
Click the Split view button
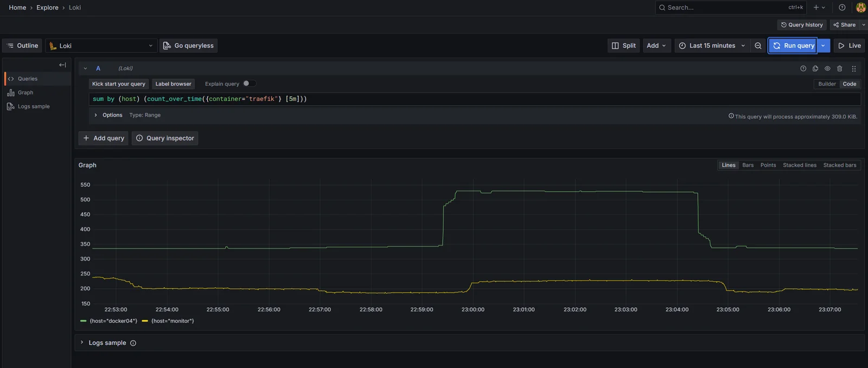click(x=624, y=46)
